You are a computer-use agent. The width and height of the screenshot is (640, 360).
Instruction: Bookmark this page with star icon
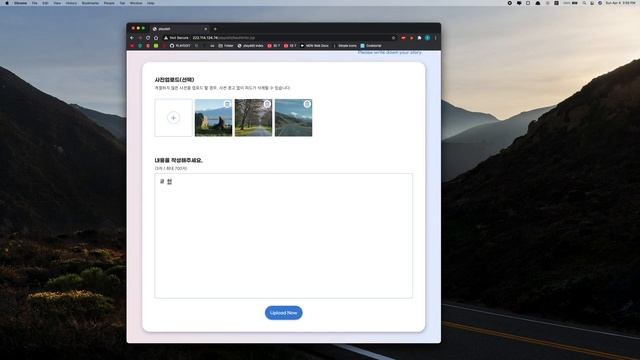(393, 38)
